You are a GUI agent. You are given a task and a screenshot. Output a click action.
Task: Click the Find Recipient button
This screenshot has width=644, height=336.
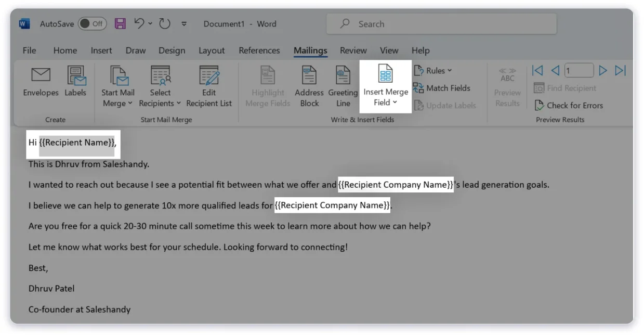point(565,88)
